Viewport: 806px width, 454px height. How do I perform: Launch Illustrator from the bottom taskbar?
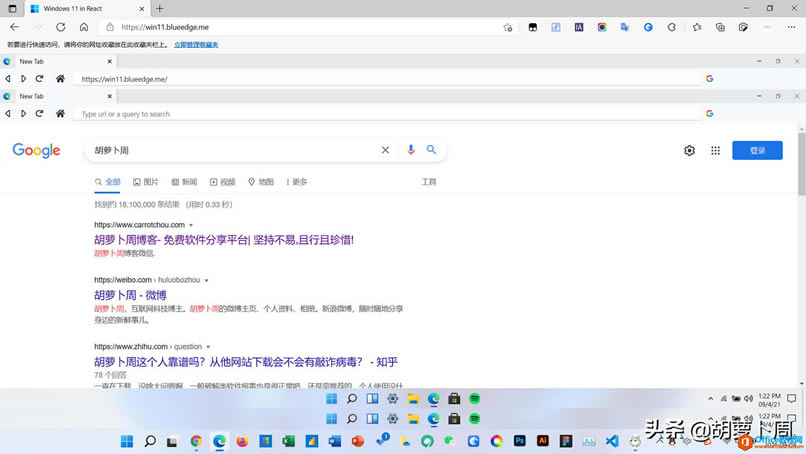tap(542, 441)
